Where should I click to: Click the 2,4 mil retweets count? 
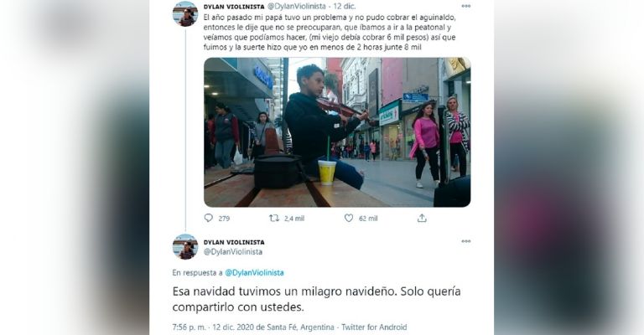tap(294, 219)
